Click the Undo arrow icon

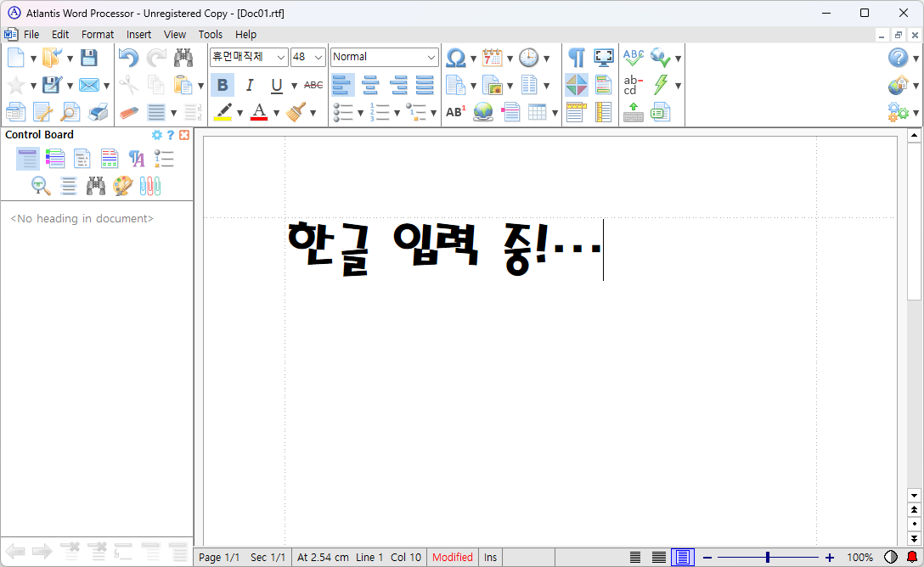(128, 58)
